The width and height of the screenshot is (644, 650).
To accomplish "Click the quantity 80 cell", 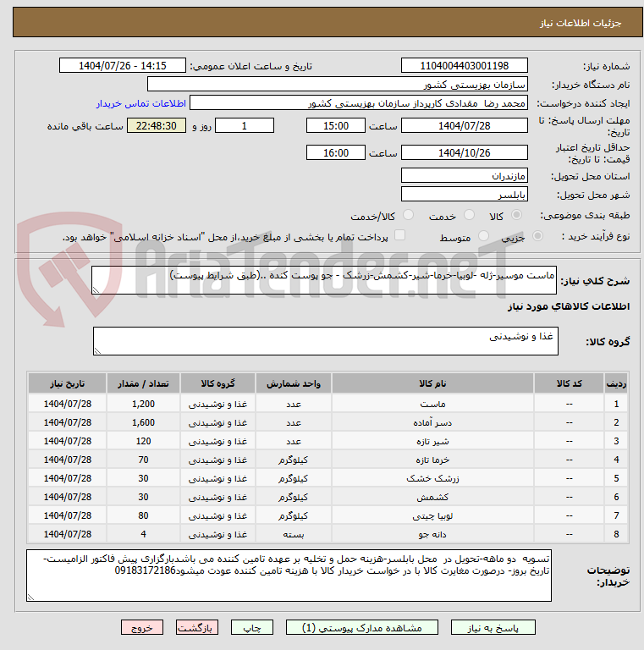I will click(143, 515).
